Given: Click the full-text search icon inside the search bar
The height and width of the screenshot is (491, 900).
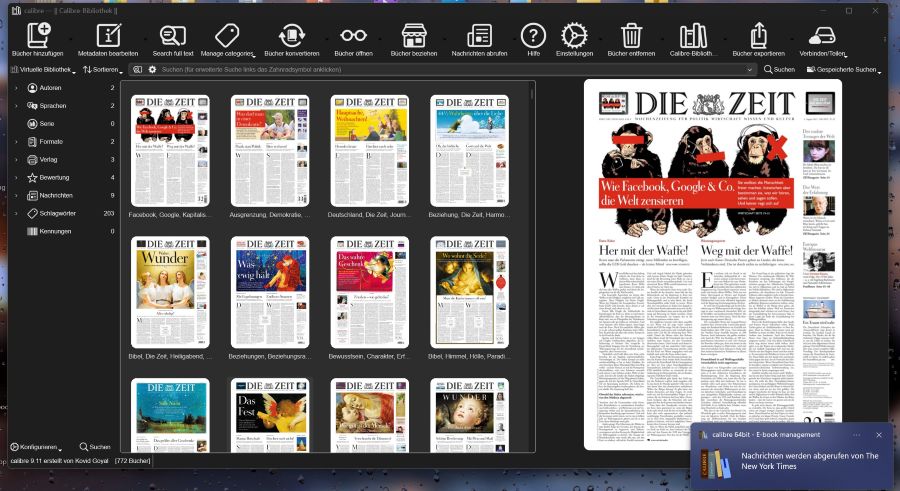Looking at the screenshot, I should (x=137, y=69).
